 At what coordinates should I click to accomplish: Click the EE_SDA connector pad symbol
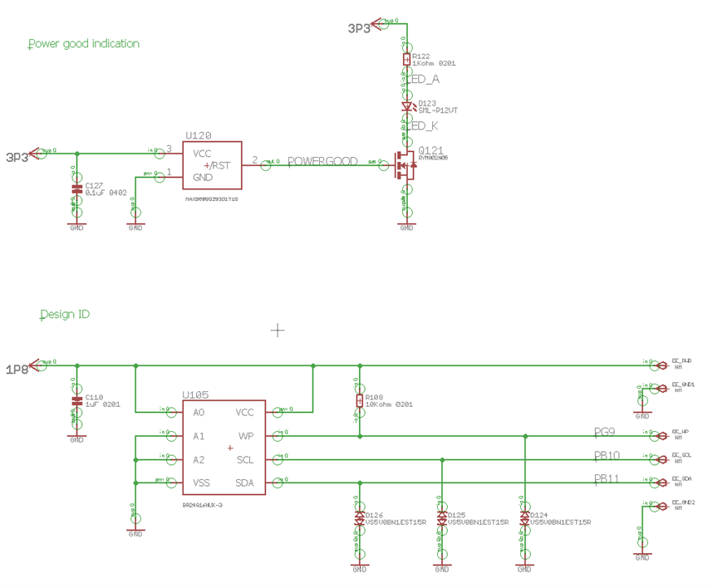662,483
